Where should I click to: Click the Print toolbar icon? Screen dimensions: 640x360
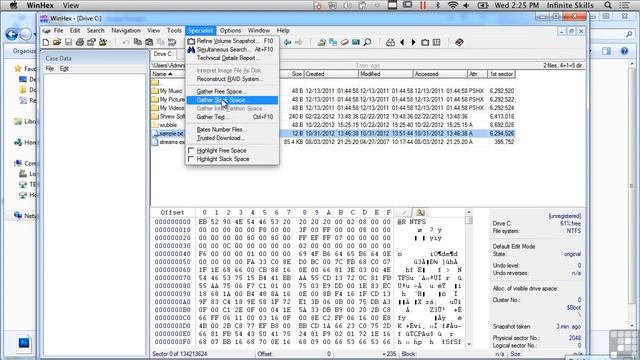tap(80, 42)
